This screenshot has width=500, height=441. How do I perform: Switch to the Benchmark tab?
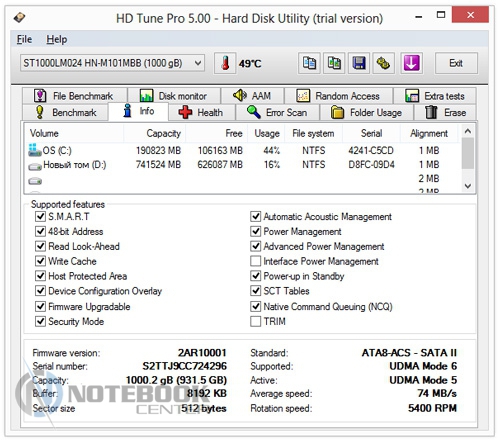tap(65, 112)
